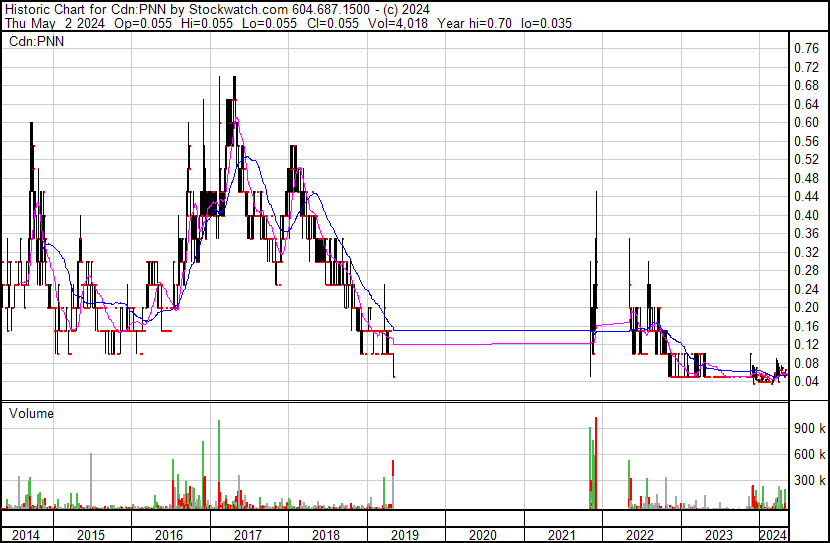This screenshot has width=830, height=543.
Task: Click the flat blue moving average line in 2020
Action: click(483, 330)
